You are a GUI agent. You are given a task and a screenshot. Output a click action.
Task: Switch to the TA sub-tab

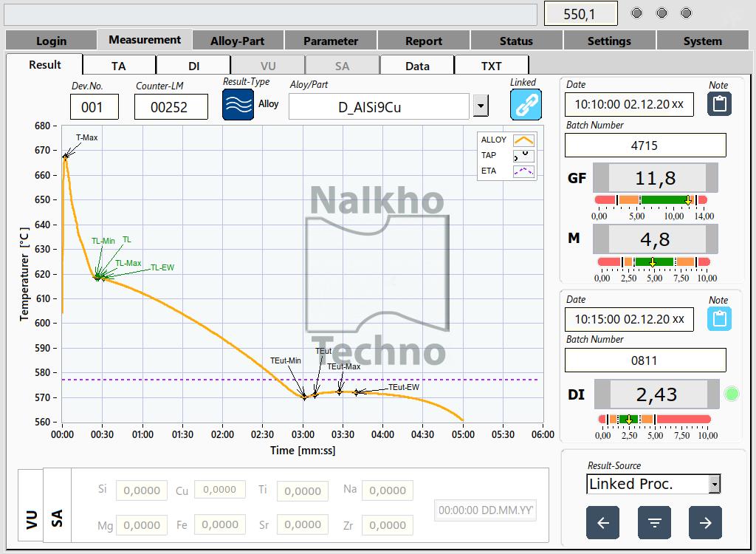click(119, 65)
